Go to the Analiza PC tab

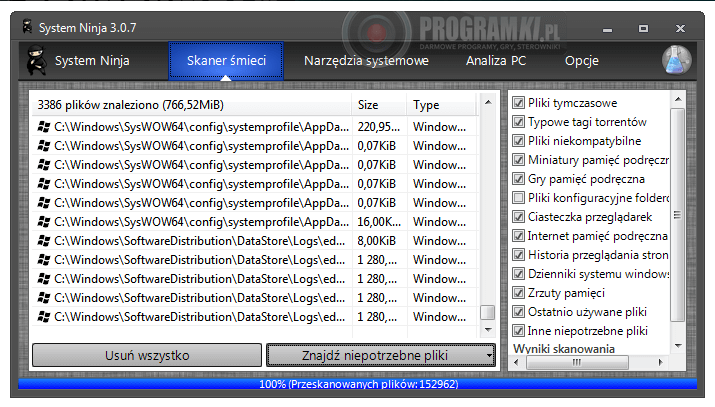tap(496, 61)
